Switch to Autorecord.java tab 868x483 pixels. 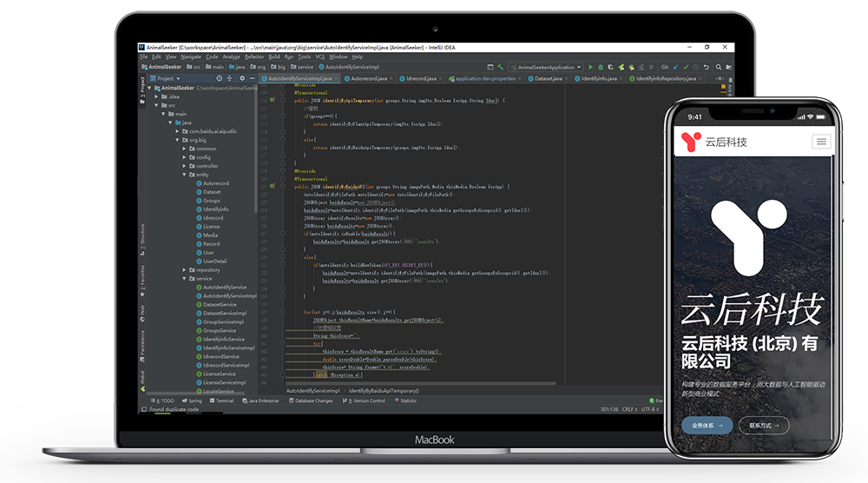click(x=366, y=79)
